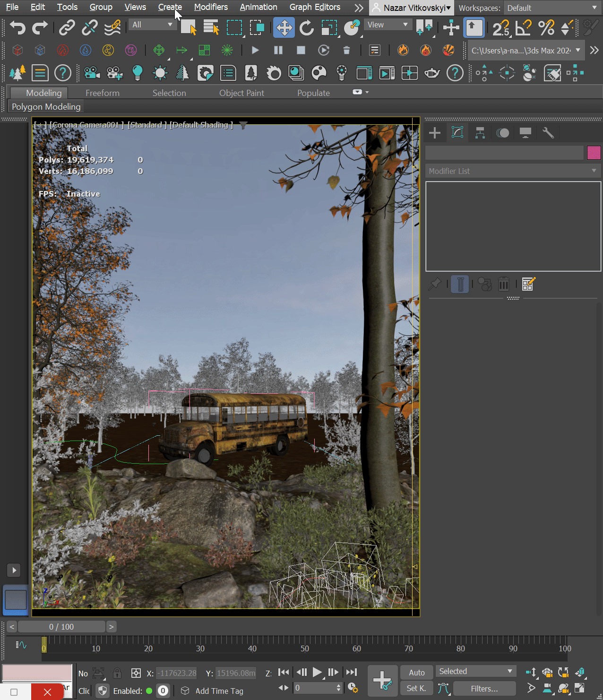Image resolution: width=603 pixels, height=700 pixels.
Task: Click frame 50 on the timeline
Action: click(x=305, y=648)
